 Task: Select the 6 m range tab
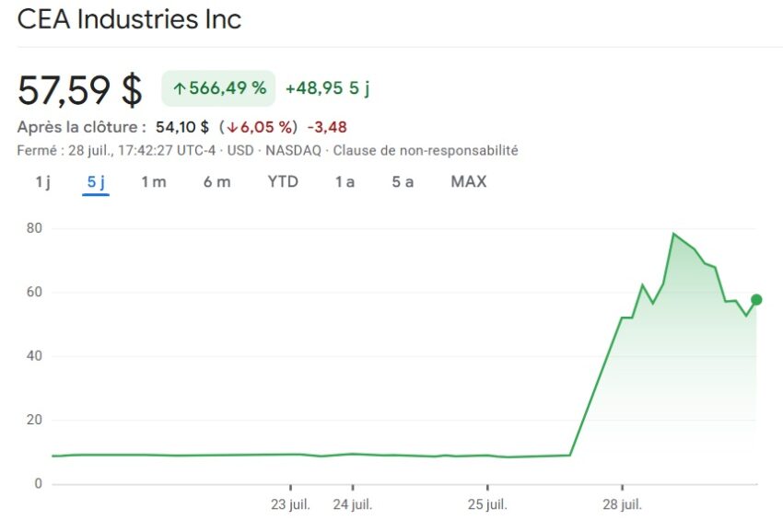pos(216,181)
